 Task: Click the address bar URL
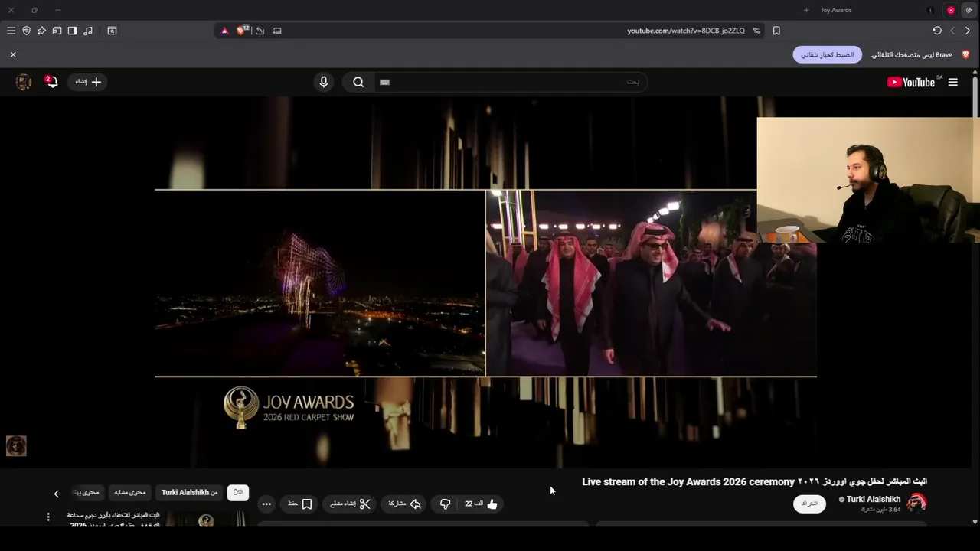click(685, 31)
